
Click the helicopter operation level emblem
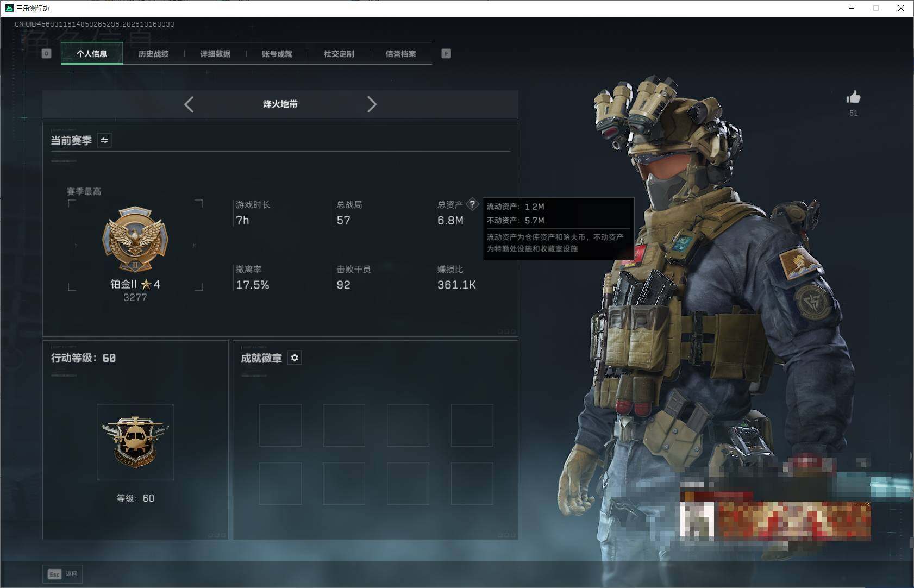pos(135,442)
